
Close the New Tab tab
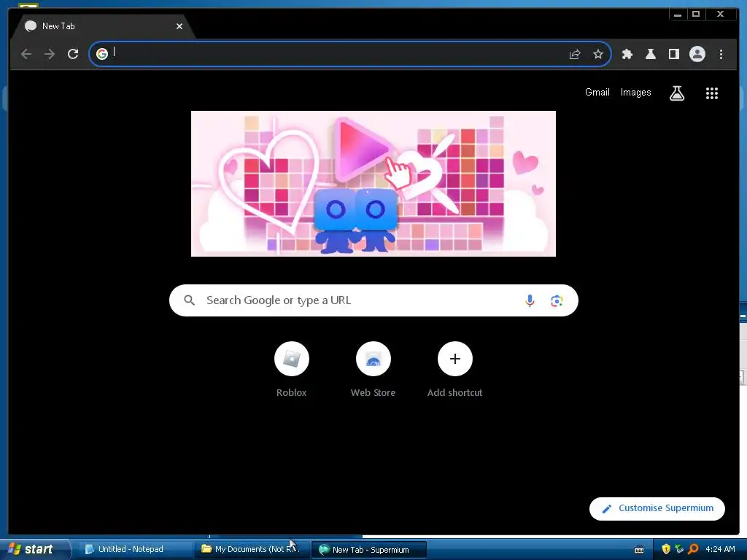point(179,26)
